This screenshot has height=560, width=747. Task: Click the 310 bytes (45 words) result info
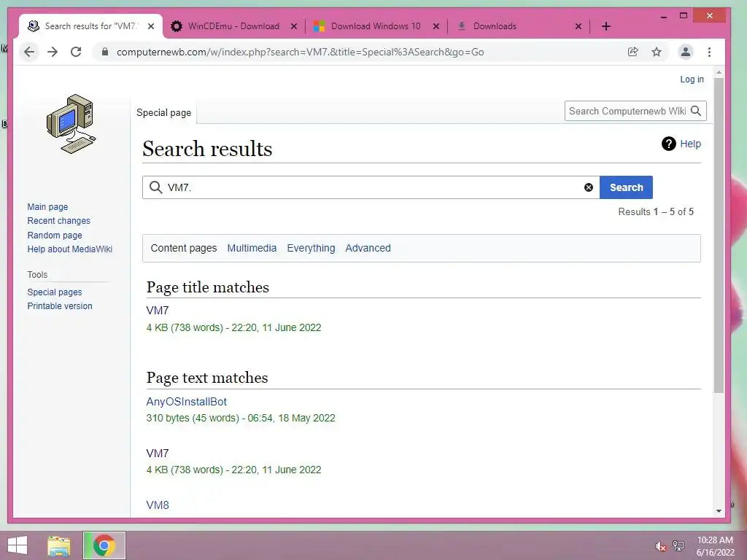click(x=241, y=418)
